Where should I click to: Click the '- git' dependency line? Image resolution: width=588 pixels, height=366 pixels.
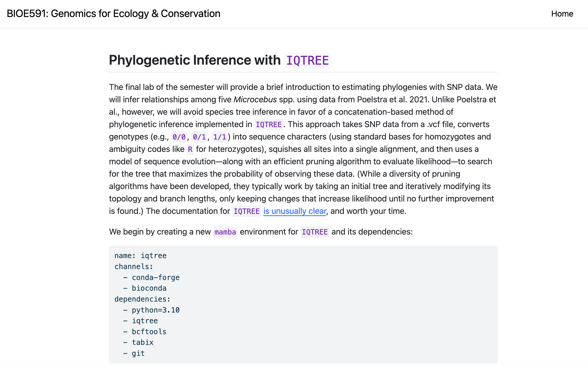click(x=134, y=353)
